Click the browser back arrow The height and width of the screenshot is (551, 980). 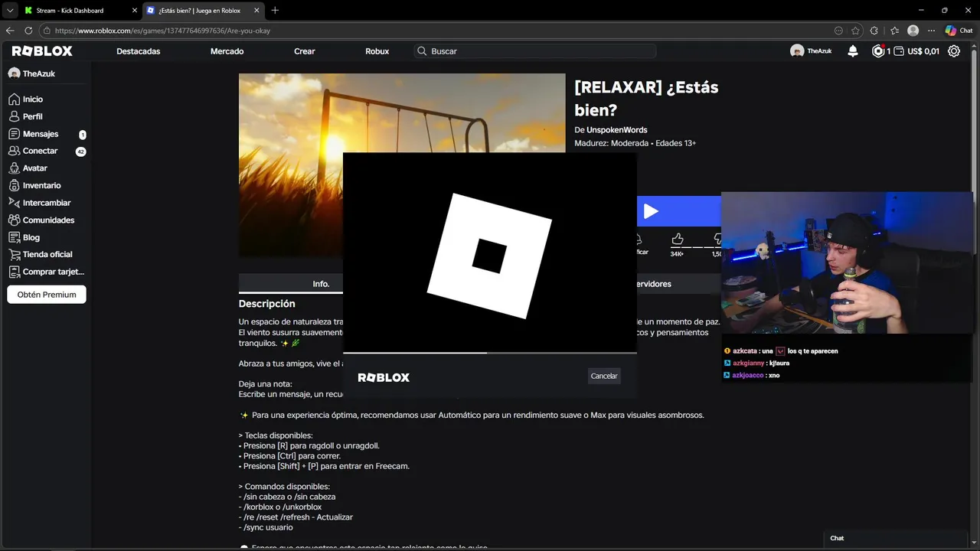(x=10, y=31)
